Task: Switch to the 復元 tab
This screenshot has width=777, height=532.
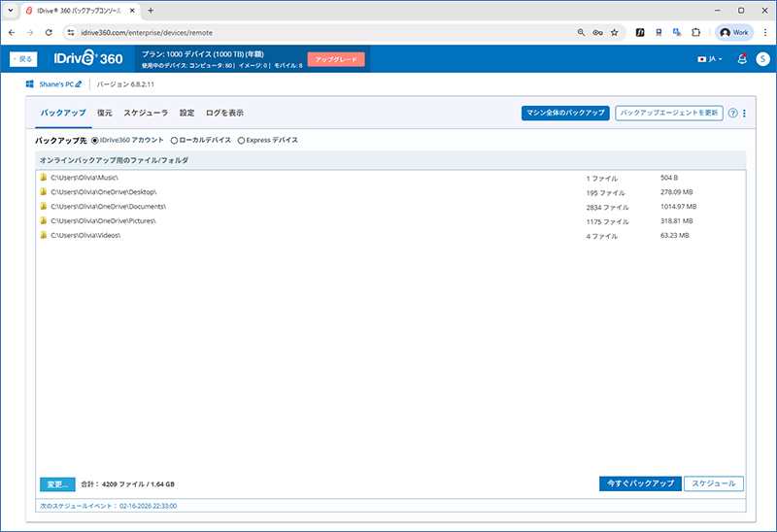Action: [104, 113]
